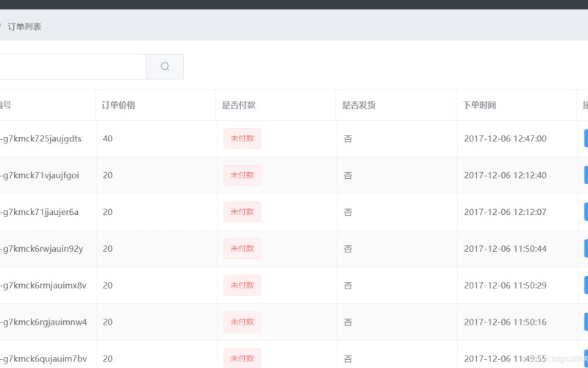
Task: Click 未付款 tag in row g7kmck6rgjauimnw4
Action: click(x=243, y=322)
